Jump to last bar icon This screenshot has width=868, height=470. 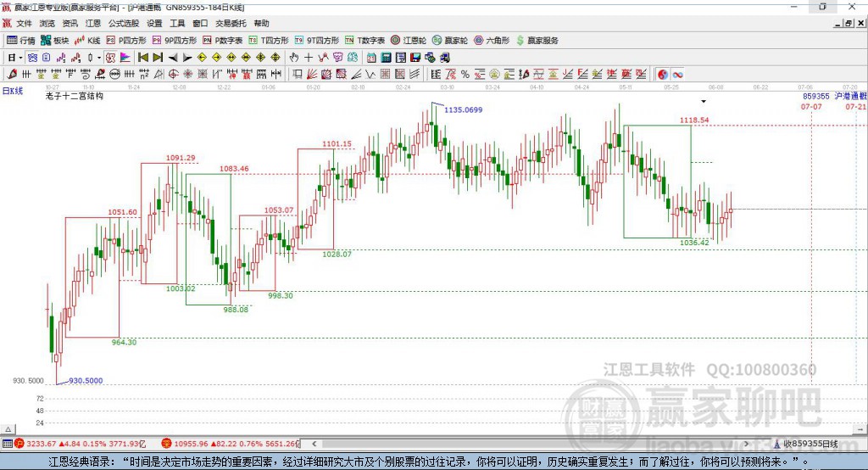[158, 58]
